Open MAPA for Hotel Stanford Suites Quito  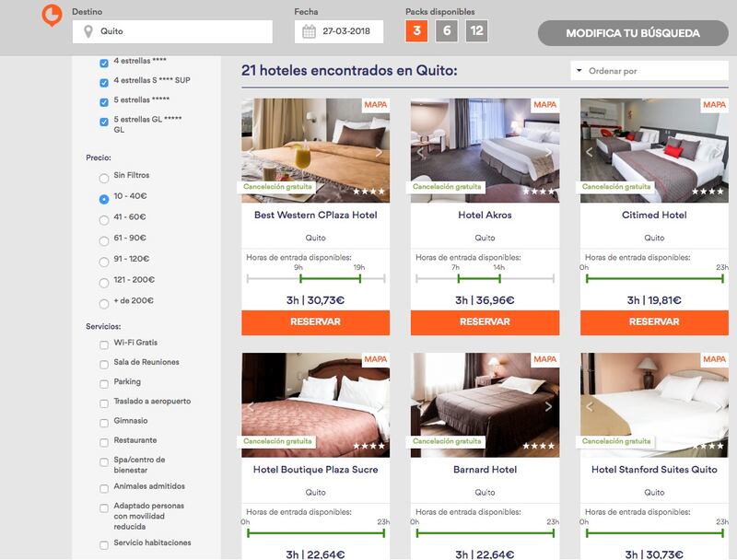point(715,359)
